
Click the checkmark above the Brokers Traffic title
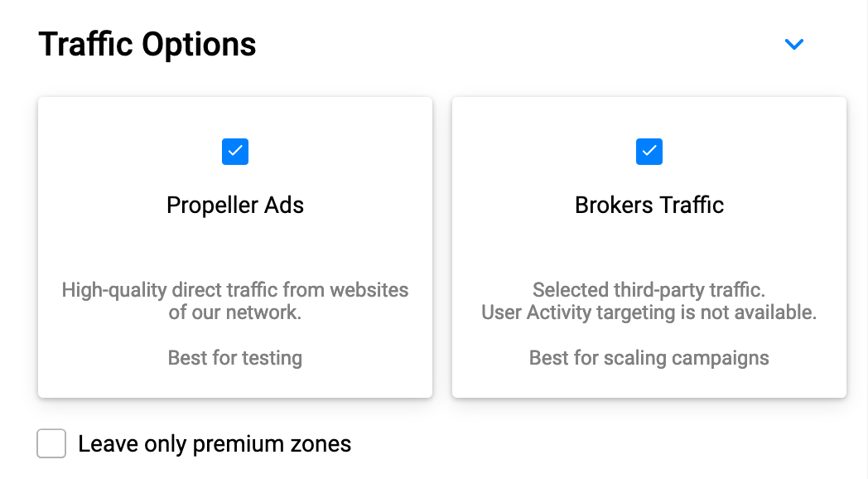coord(649,152)
